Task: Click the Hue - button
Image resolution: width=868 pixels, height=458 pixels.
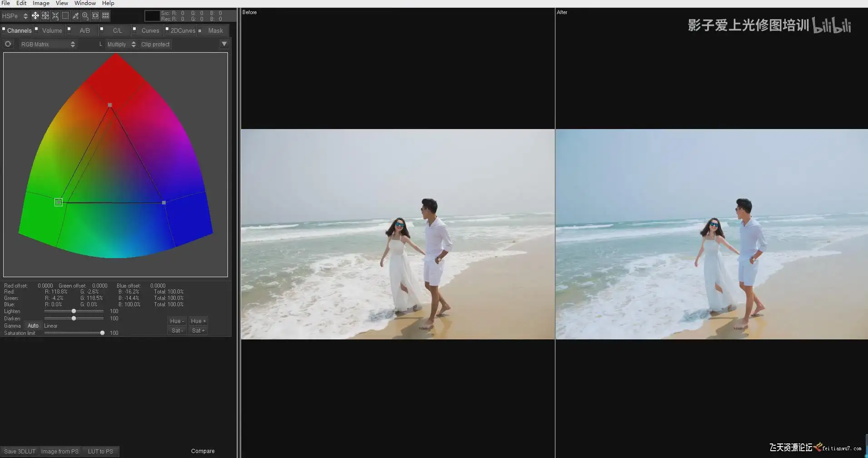Action: tap(177, 321)
